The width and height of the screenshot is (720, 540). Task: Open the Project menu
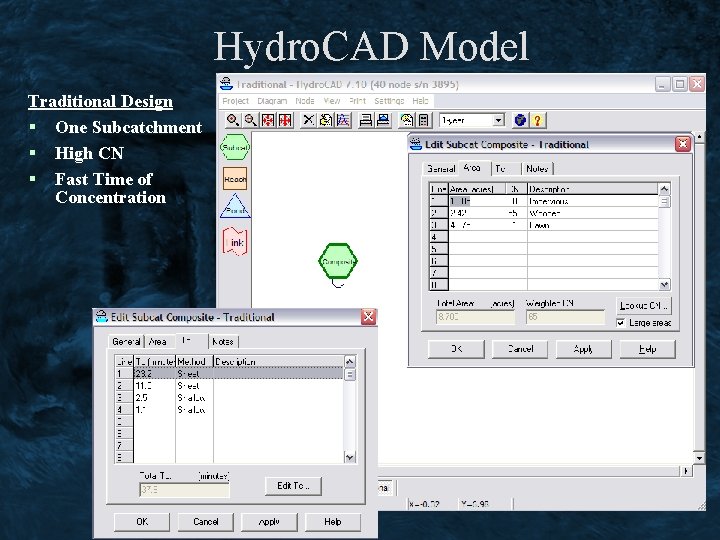tap(236, 101)
